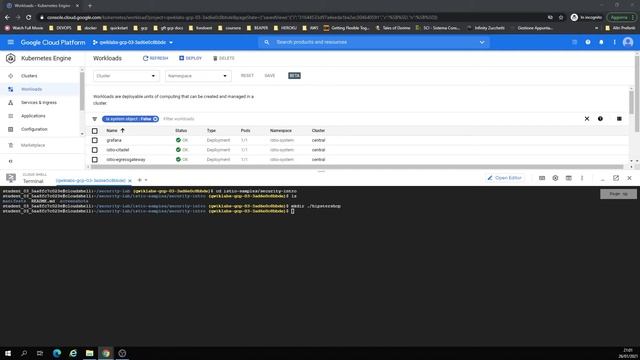The width and height of the screenshot is (640, 360).
Task: Click the Reset filters button
Action: [247, 76]
